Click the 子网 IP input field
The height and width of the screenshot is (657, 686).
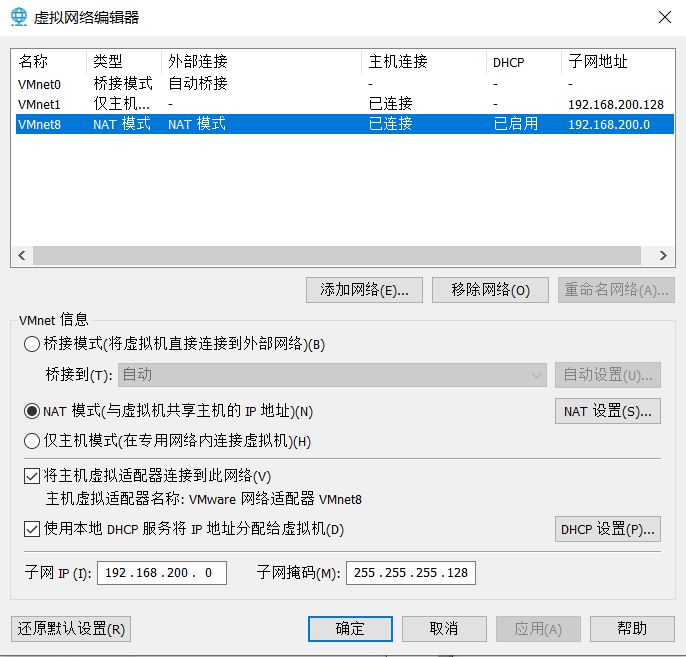162,573
